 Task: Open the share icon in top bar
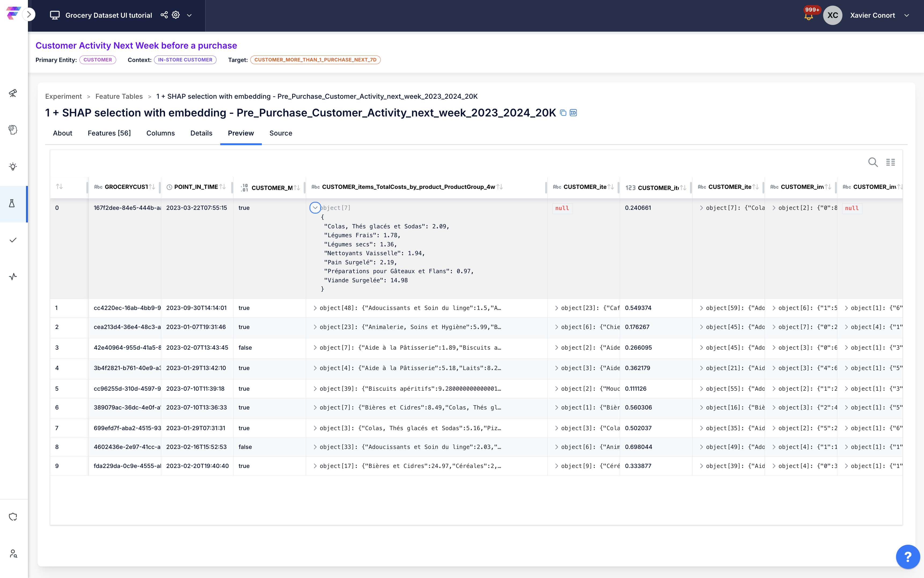click(164, 15)
